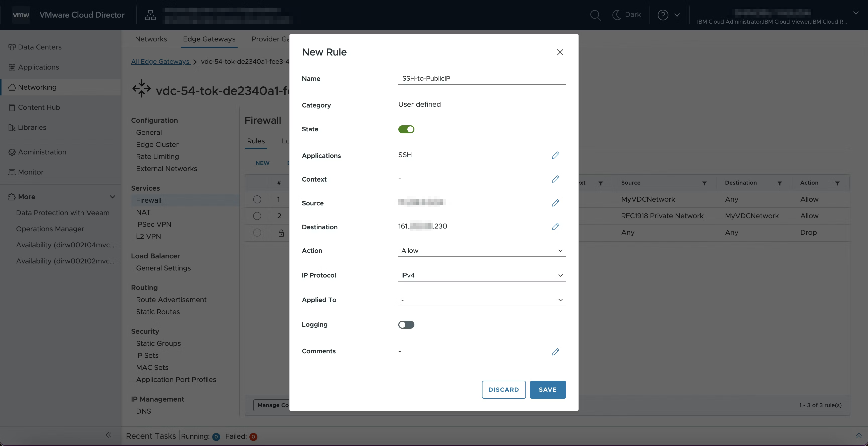Switch to the Networks tab
Viewport: 868px width, 446px height.
point(151,39)
